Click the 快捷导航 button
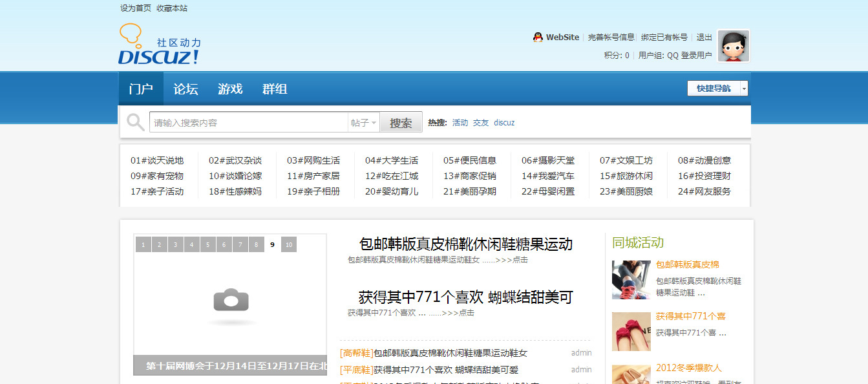 click(714, 89)
